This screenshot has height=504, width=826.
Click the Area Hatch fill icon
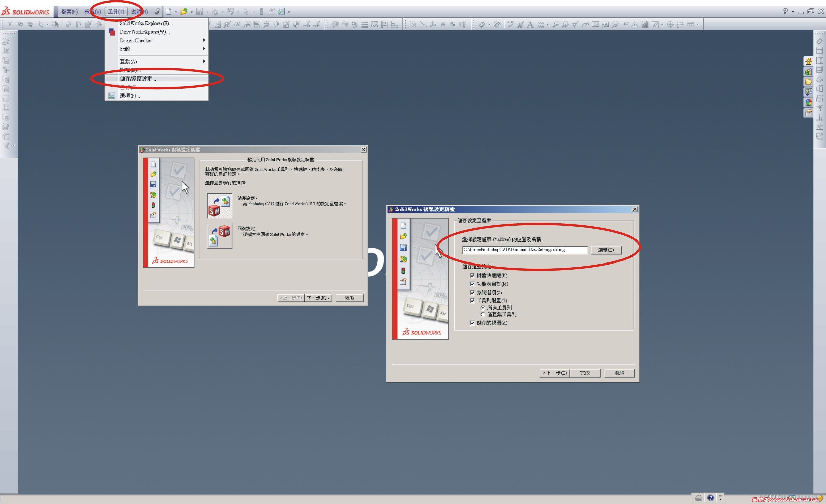(x=645, y=24)
